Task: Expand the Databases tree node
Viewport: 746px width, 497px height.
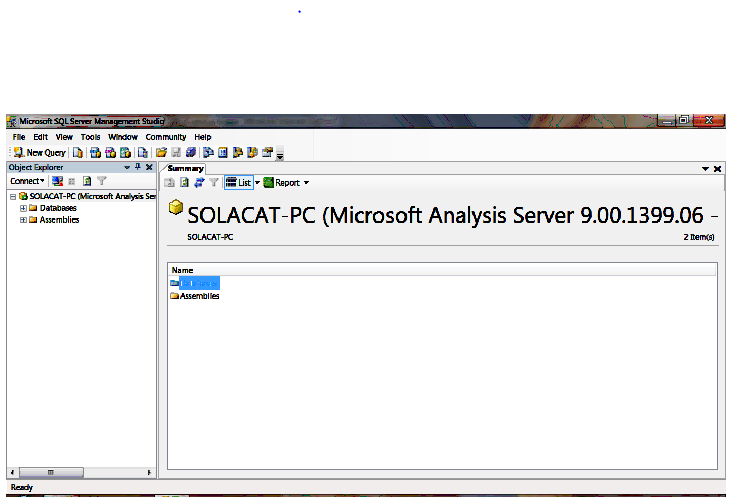Action: (23, 208)
